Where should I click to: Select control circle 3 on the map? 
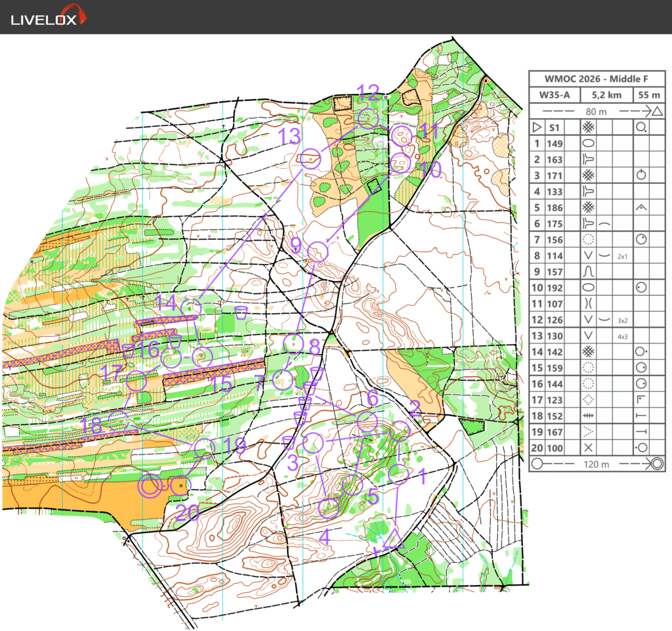pyautogui.click(x=313, y=443)
